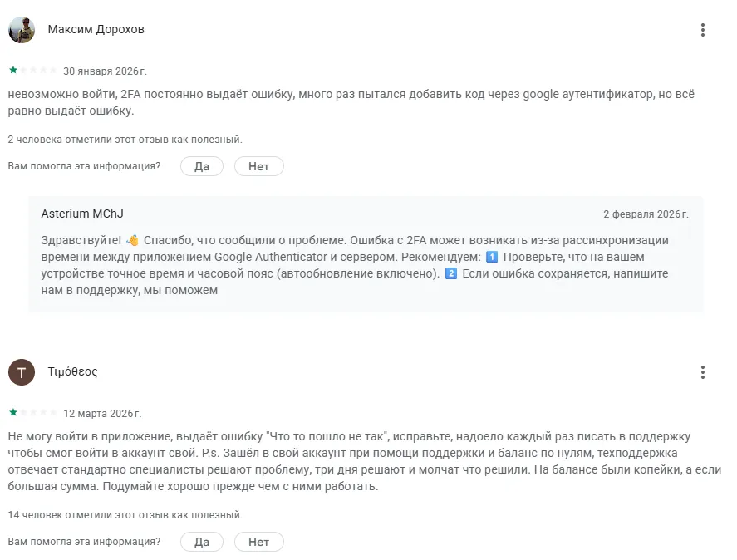Click the review date 12 марта 2026 г.
The width and height of the screenshot is (737, 560).
[102, 413]
